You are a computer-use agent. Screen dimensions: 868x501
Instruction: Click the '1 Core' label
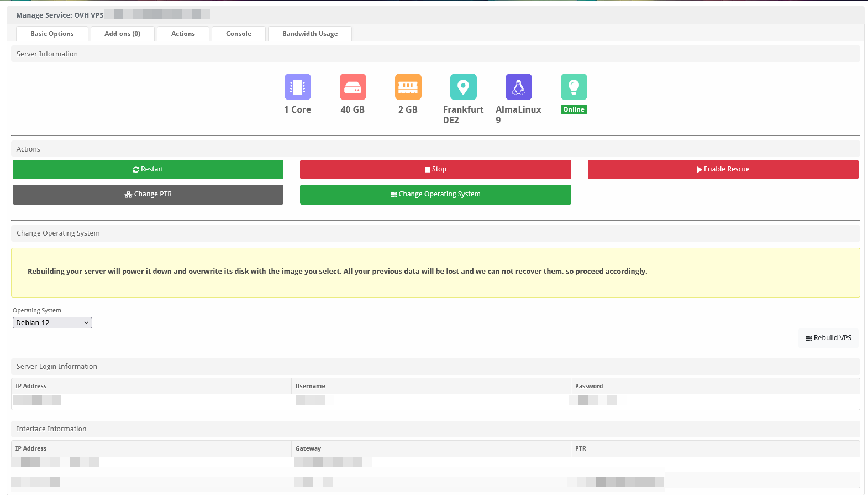(297, 109)
